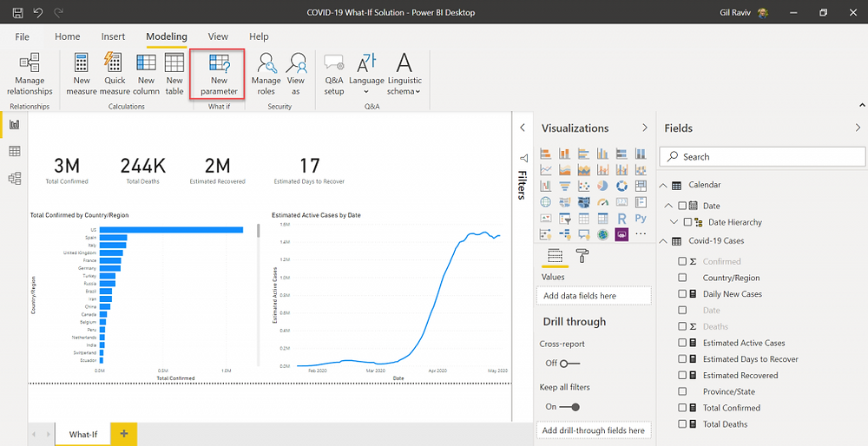Create a New measure from the ribbon
The height and width of the screenshot is (446, 868).
(x=82, y=75)
